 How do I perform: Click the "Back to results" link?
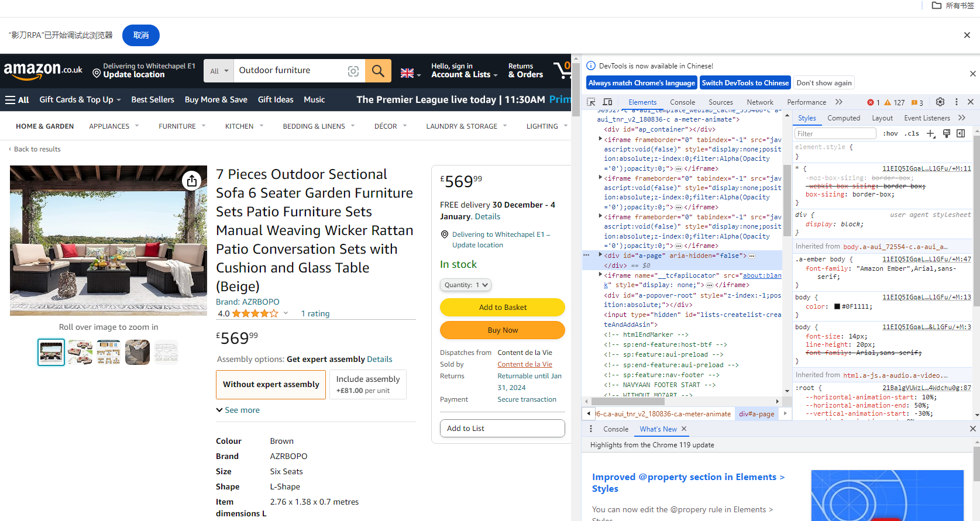pyautogui.click(x=37, y=149)
